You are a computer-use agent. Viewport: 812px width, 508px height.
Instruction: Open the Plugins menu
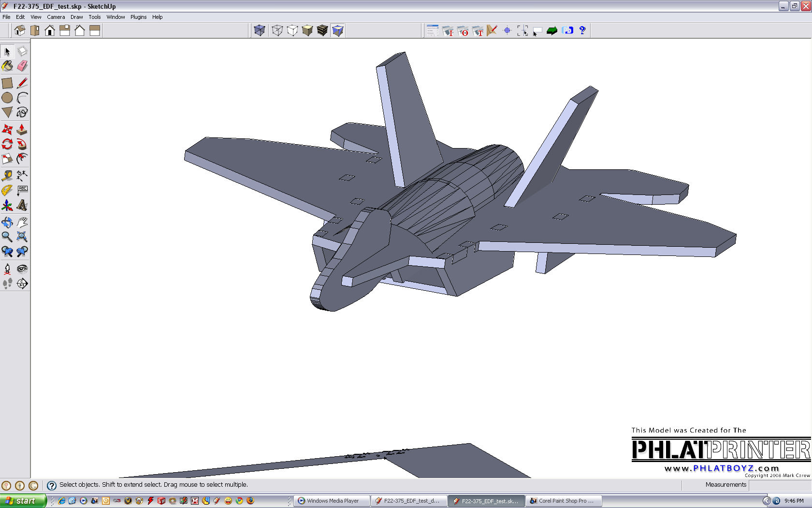click(x=138, y=17)
